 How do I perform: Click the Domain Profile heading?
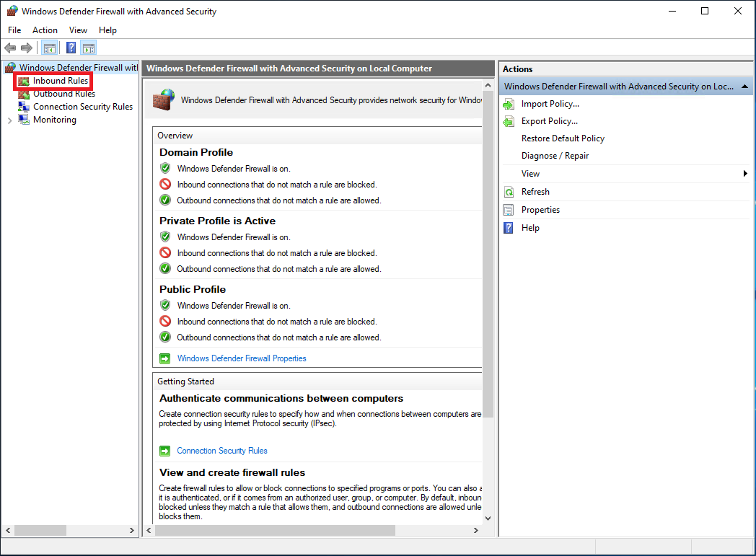[196, 152]
